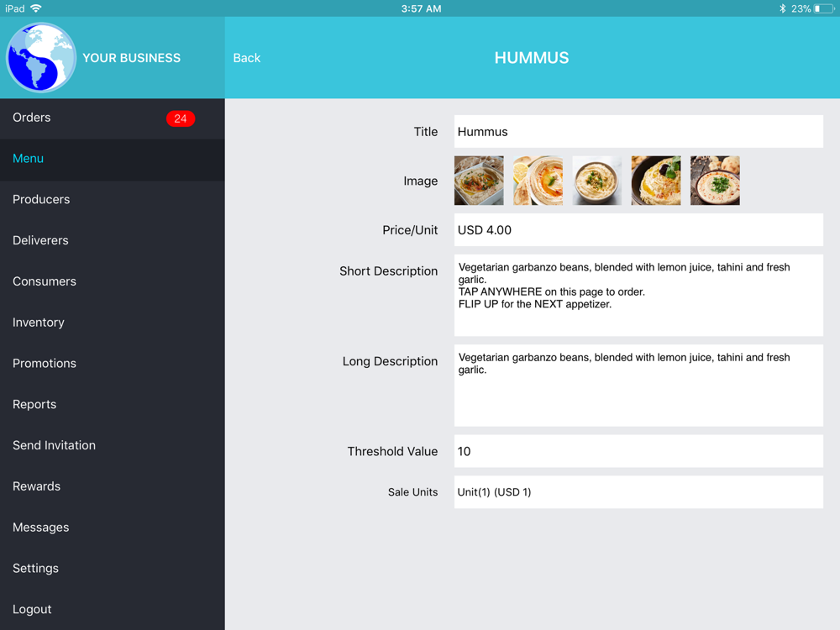Edit the Threshold Value field
The width and height of the screenshot is (840, 630).
click(638, 451)
